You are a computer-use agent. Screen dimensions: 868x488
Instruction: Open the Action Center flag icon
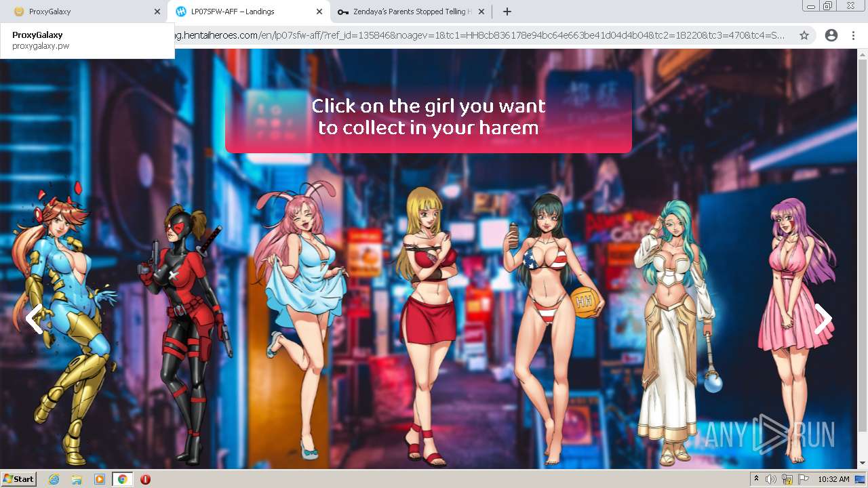coord(804,479)
